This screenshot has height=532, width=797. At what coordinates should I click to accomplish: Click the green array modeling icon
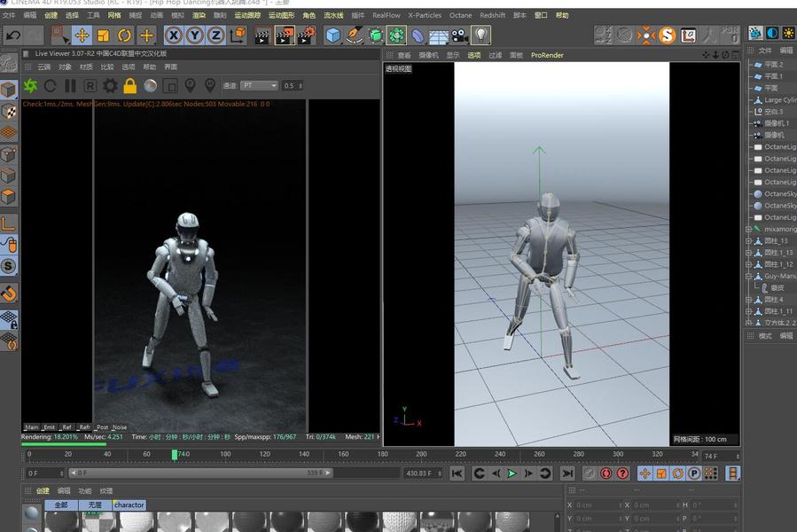(x=396, y=35)
